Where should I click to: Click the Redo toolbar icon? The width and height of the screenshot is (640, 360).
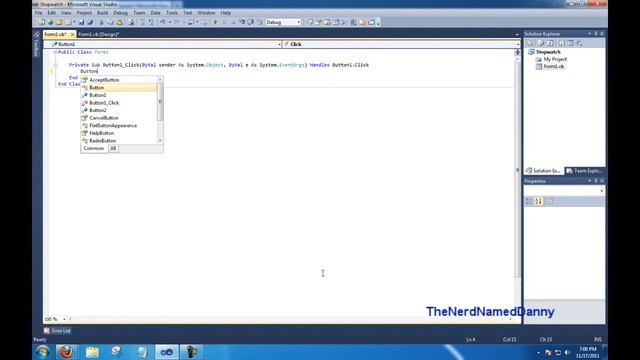(177, 22)
